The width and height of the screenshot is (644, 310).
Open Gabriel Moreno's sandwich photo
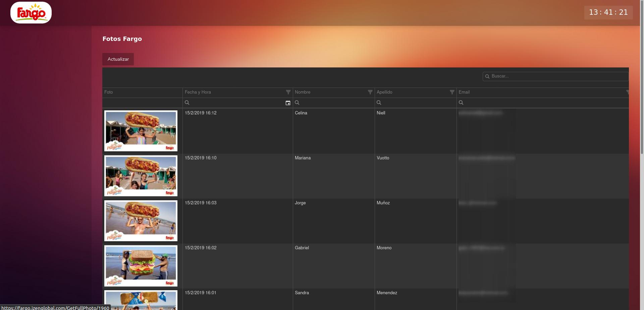(141, 266)
